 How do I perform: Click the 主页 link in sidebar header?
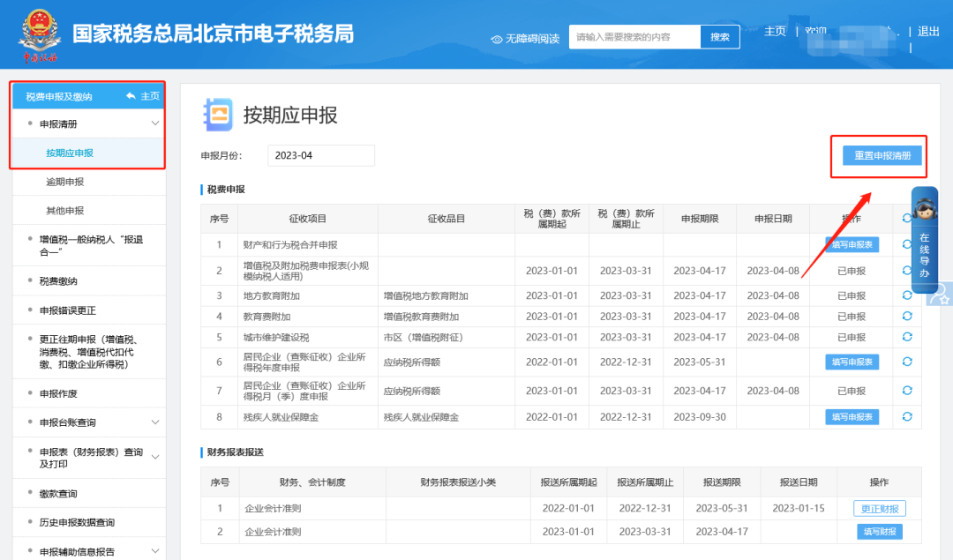pos(150,96)
